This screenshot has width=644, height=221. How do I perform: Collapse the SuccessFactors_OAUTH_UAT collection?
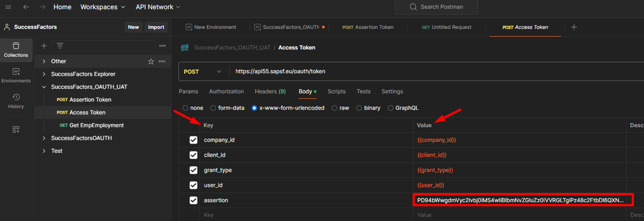(44, 87)
